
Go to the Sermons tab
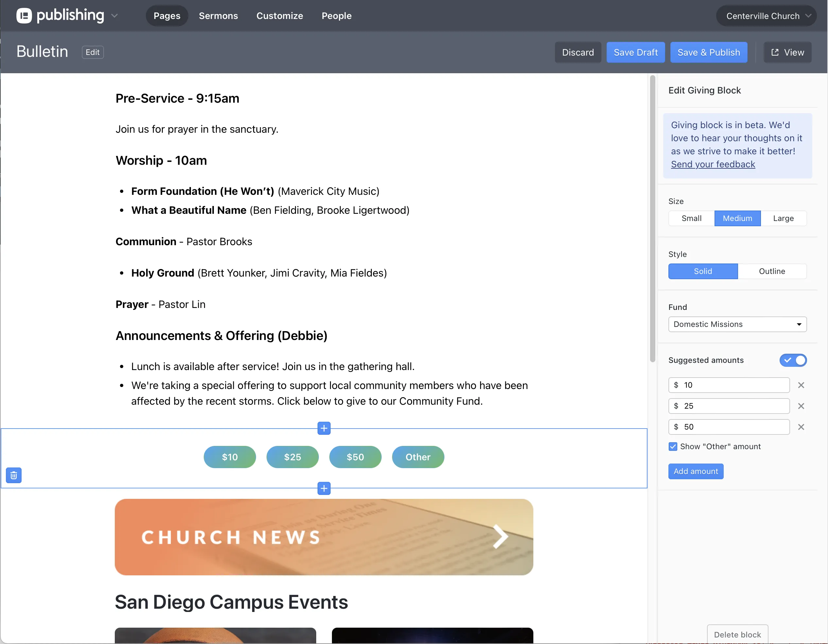point(218,16)
